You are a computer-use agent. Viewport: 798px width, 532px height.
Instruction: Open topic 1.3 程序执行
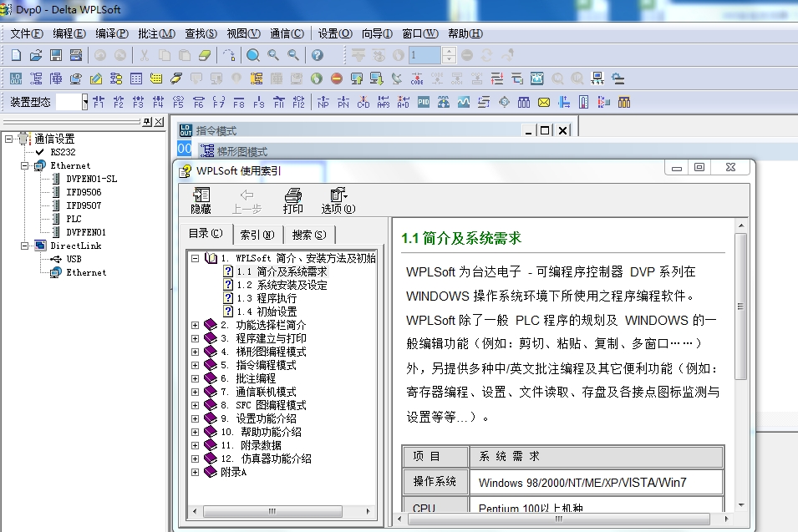point(267,298)
